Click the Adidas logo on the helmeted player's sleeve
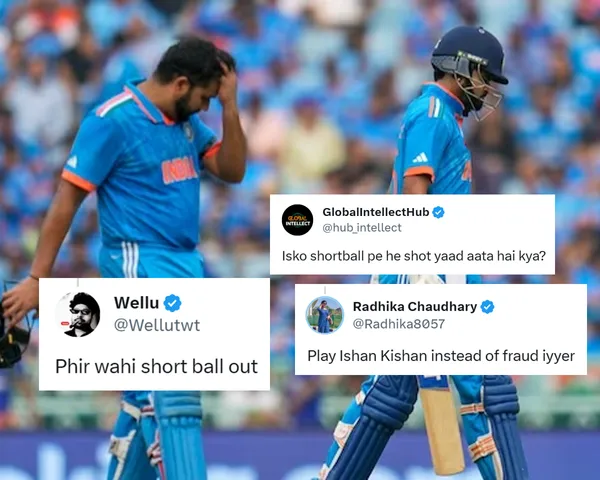Image resolution: width=600 pixels, height=480 pixels. tap(420, 157)
